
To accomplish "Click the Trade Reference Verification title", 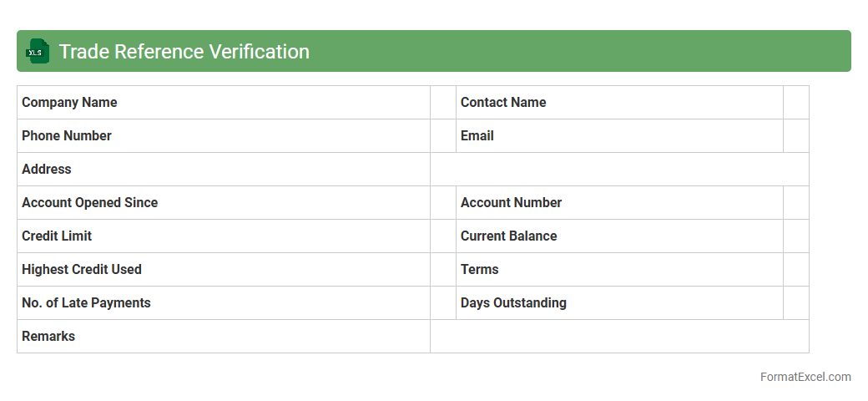I will [x=184, y=52].
